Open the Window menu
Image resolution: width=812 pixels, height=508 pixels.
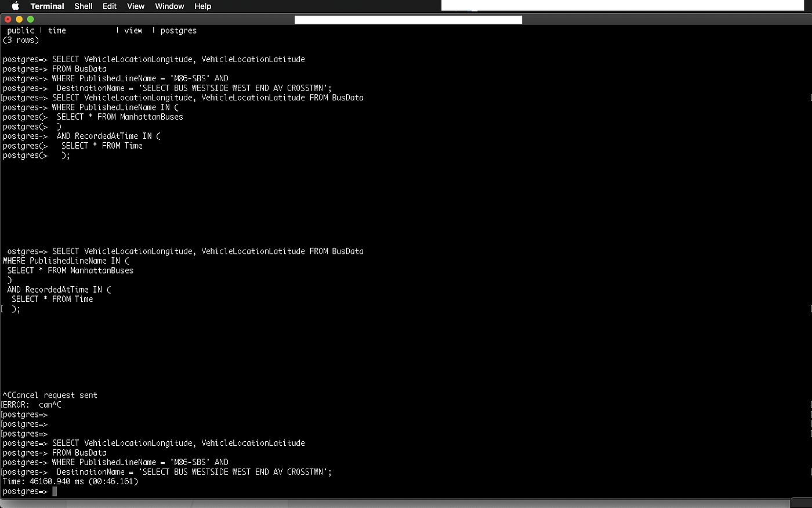coord(169,6)
